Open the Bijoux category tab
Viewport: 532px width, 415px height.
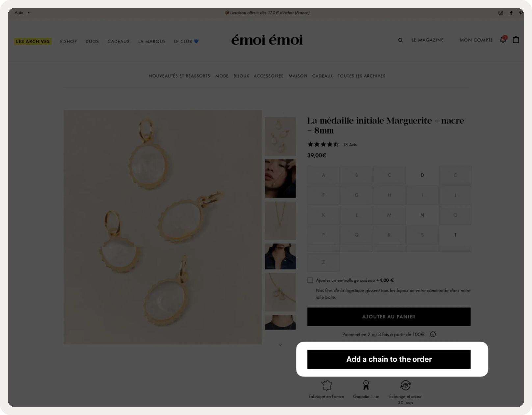point(241,76)
